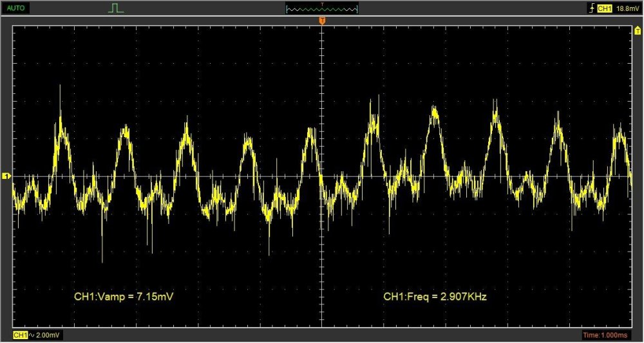Screen dimensions: 644x343
Task: Click the tallest waveform spike near the left
Action: (x=61, y=87)
